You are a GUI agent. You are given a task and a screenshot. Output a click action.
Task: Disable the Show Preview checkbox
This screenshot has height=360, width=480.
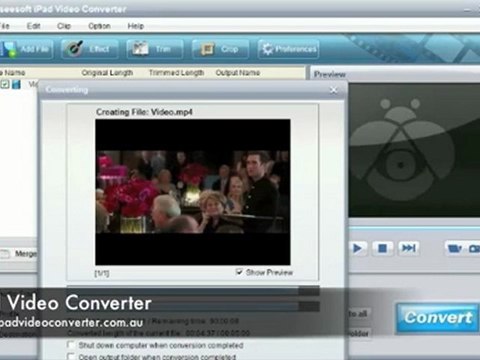(239, 272)
